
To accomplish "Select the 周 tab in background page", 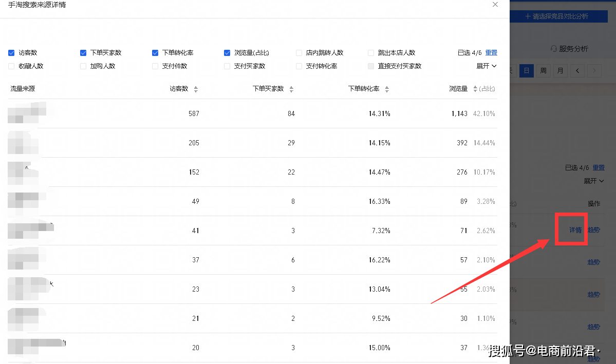I will click(544, 71).
